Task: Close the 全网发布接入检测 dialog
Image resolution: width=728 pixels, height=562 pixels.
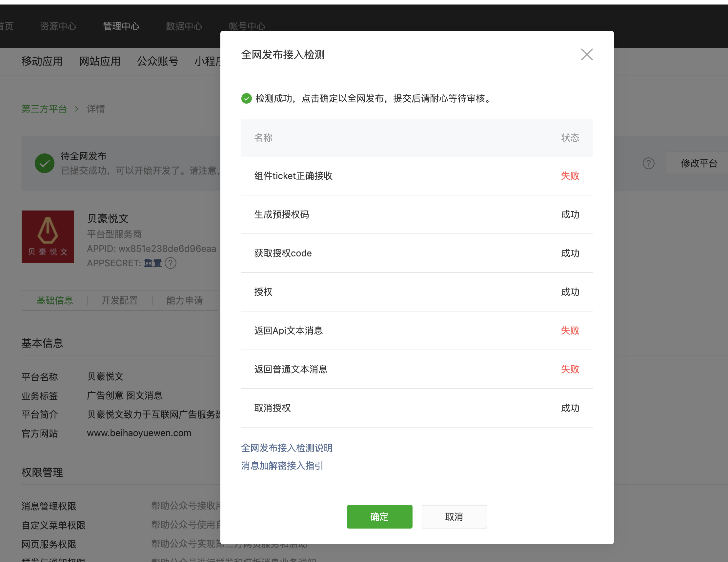Action: point(586,54)
